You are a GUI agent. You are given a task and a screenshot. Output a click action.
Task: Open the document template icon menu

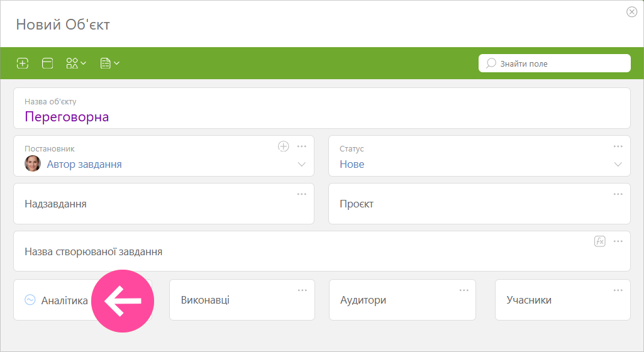point(109,63)
